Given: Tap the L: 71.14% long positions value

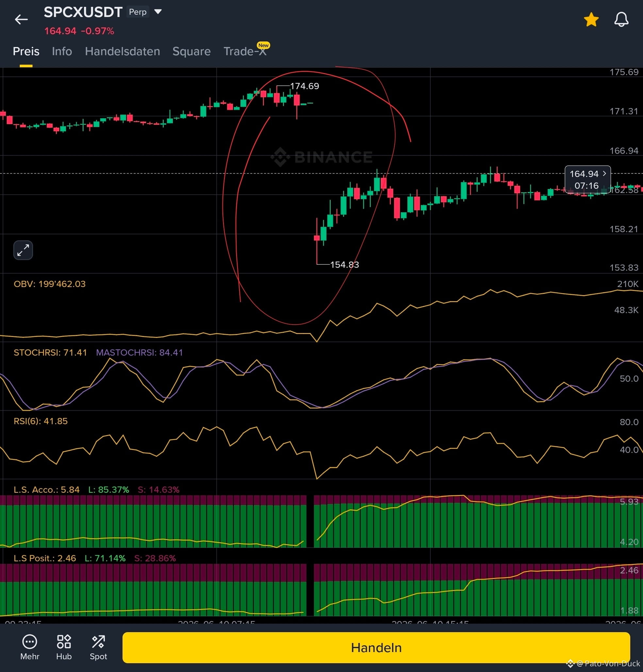Looking at the screenshot, I should coord(105,558).
